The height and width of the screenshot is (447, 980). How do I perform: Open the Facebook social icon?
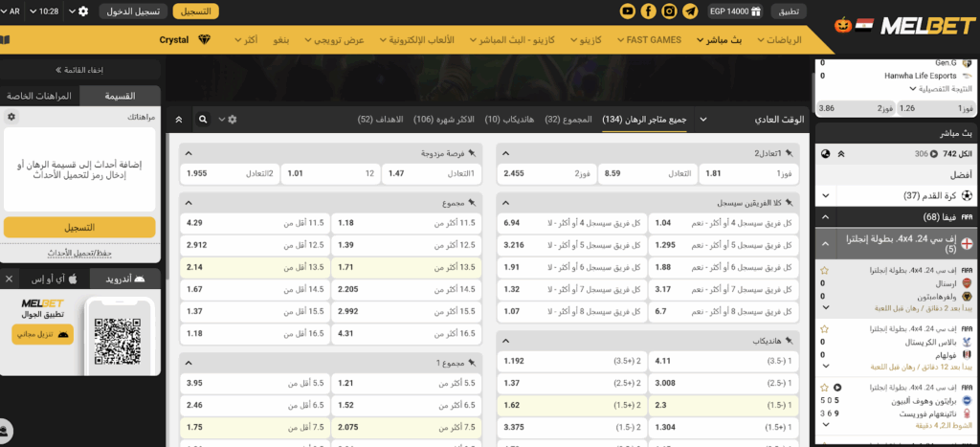[x=649, y=11]
